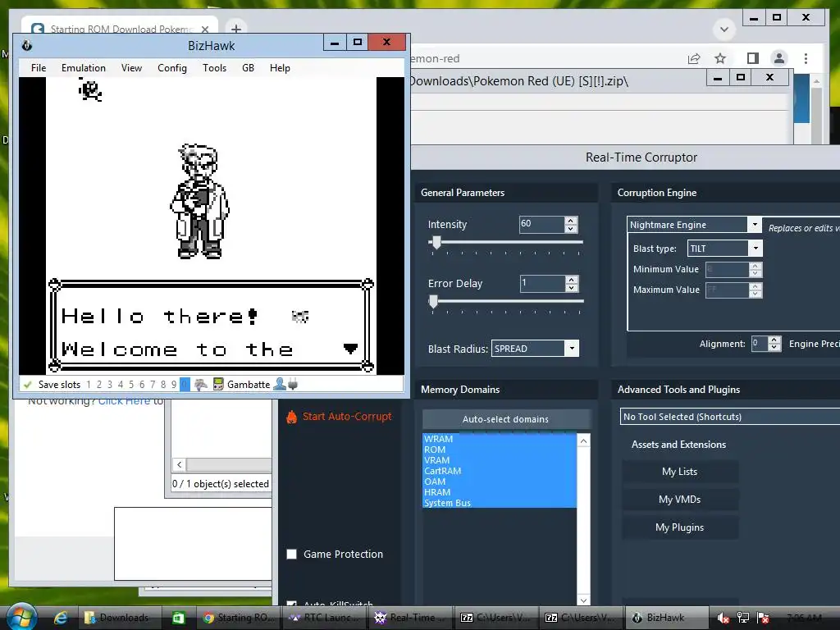840x630 pixels.
Task: Open BizHawk View menu
Action: tap(131, 68)
